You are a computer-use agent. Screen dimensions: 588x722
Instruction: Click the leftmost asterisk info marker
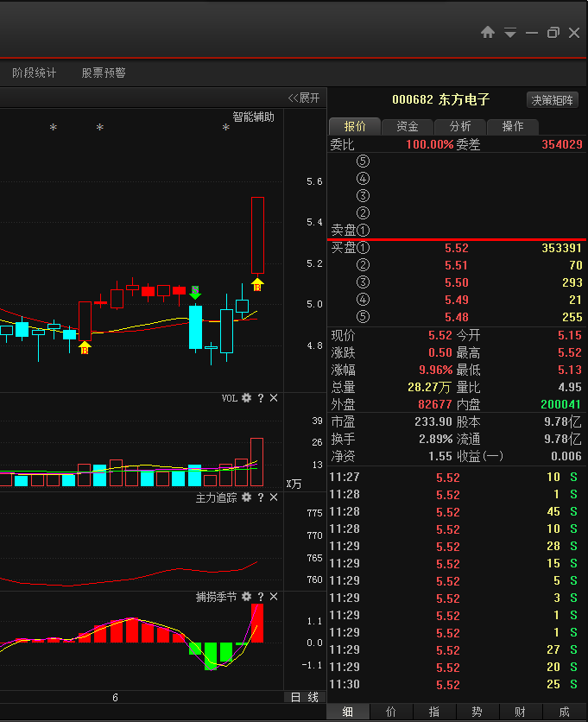(54, 128)
